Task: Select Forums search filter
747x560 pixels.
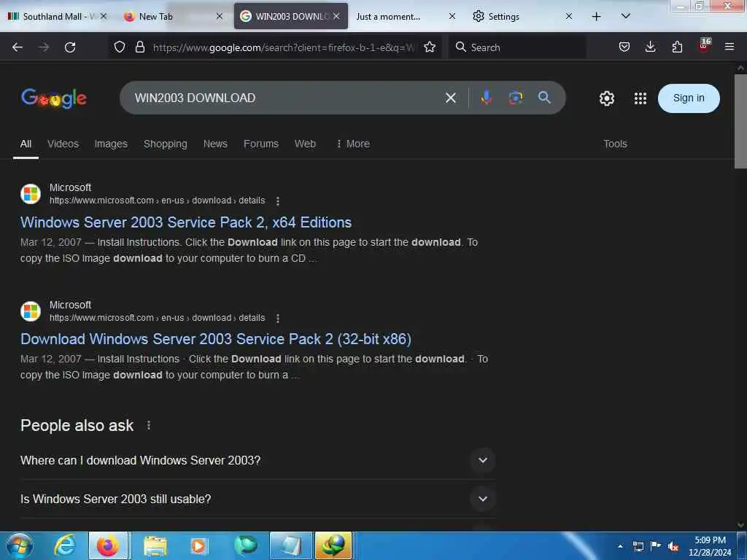Action: coord(261,144)
